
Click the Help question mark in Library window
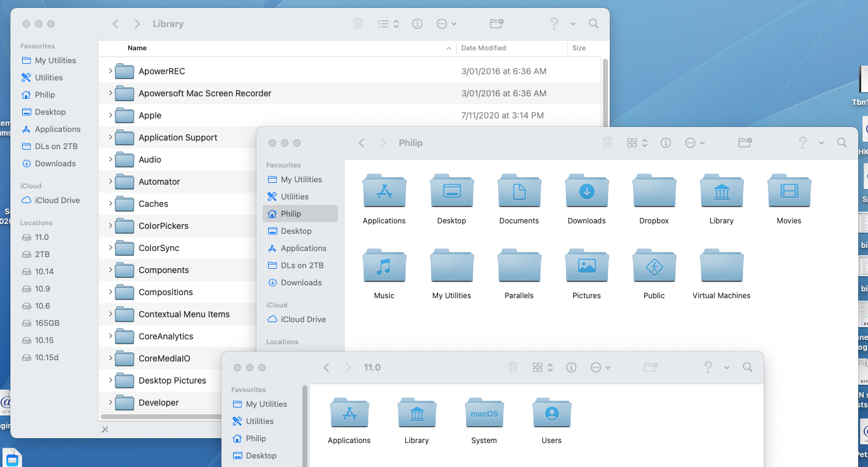tap(554, 24)
